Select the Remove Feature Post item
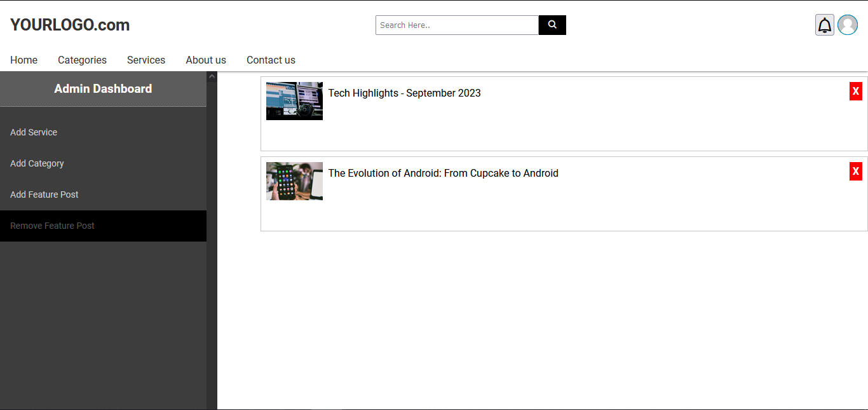 point(52,226)
